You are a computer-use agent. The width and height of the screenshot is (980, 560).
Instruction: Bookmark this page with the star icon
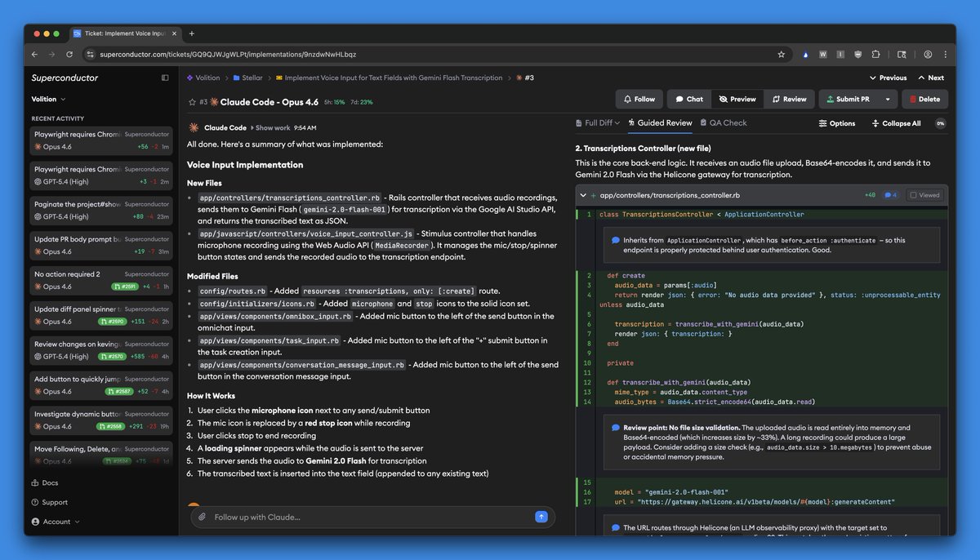(782, 55)
